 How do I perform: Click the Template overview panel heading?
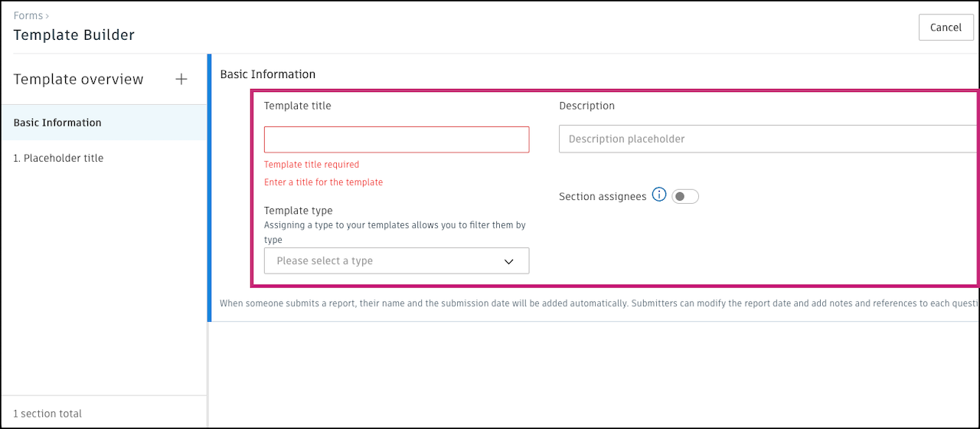78,80
